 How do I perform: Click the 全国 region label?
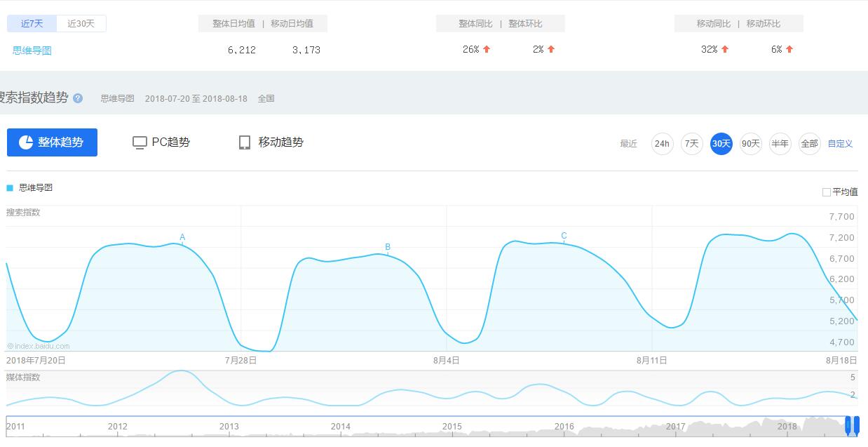click(266, 99)
